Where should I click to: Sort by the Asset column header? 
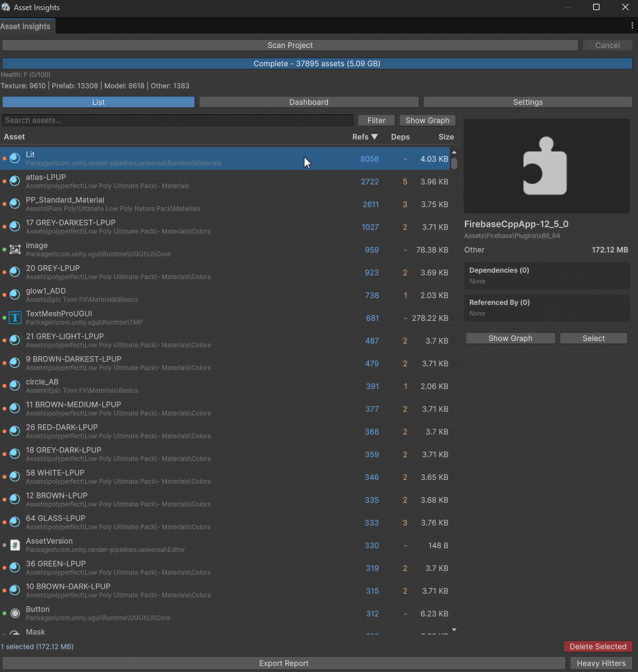14,136
